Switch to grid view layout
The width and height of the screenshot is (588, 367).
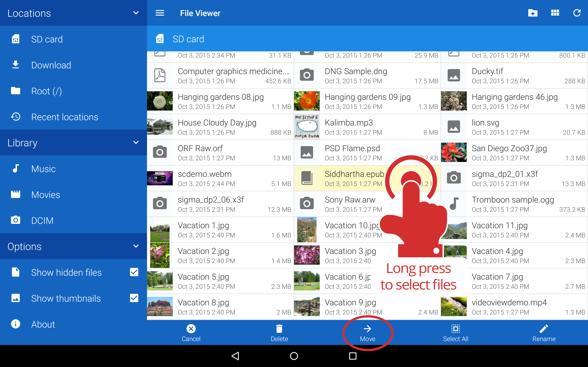555,13
